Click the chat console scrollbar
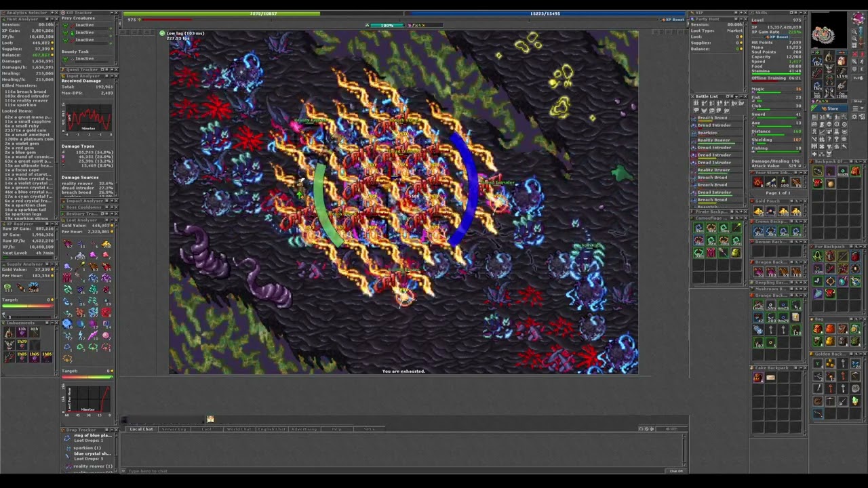Image resolution: width=868 pixels, height=488 pixels. pyautogui.click(x=684, y=450)
